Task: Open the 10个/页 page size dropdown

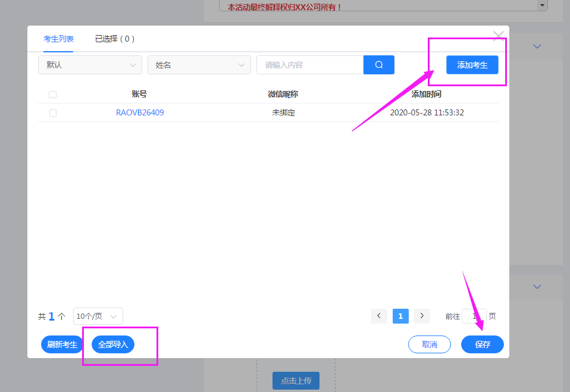Action: click(98, 316)
